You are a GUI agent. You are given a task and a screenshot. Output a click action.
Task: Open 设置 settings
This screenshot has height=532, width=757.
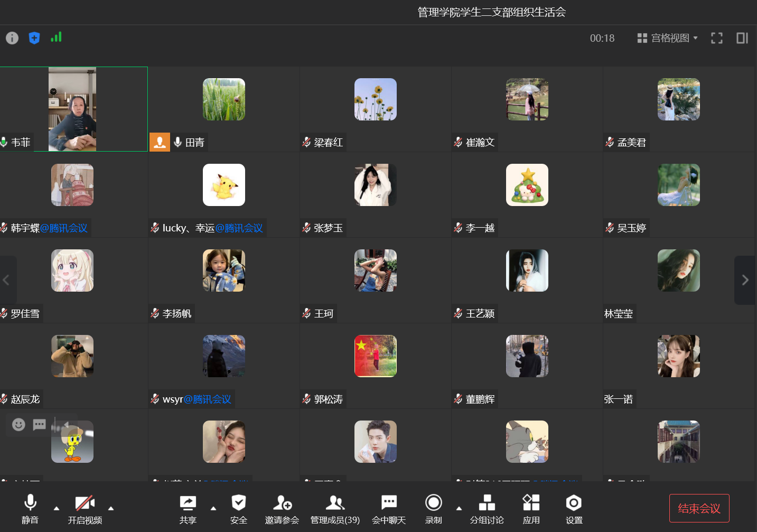coord(574,509)
